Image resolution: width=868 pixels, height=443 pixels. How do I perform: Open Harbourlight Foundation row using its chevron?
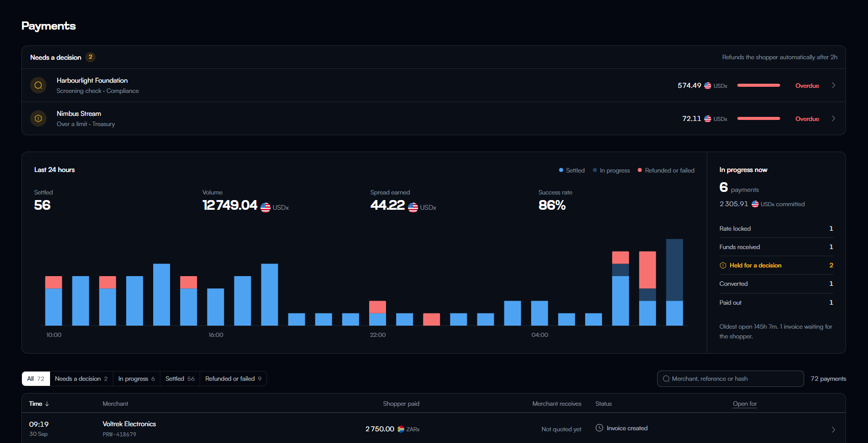[x=833, y=85]
